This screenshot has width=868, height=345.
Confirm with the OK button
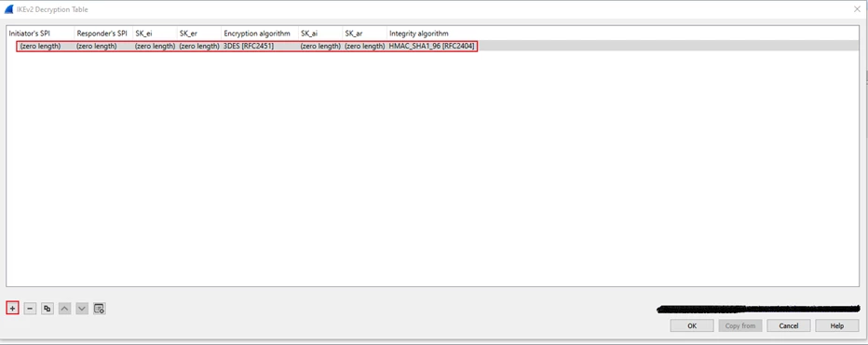[692, 325]
